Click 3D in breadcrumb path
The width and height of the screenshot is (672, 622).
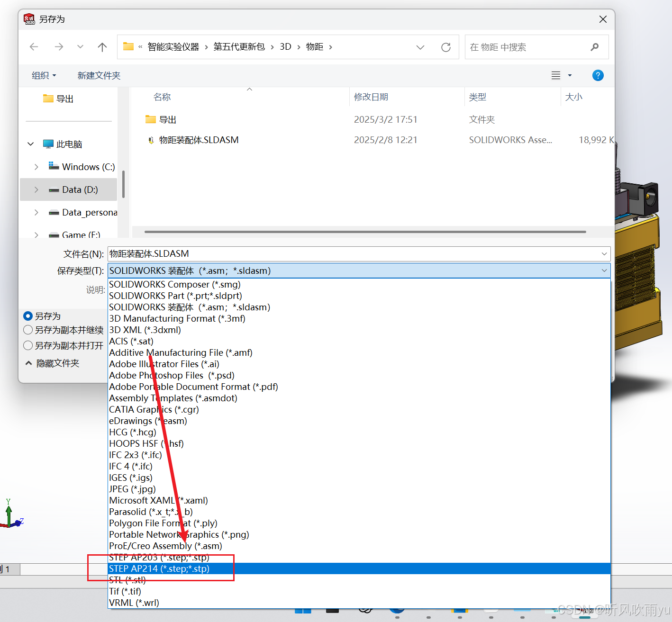pyautogui.click(x=285, y=46)
